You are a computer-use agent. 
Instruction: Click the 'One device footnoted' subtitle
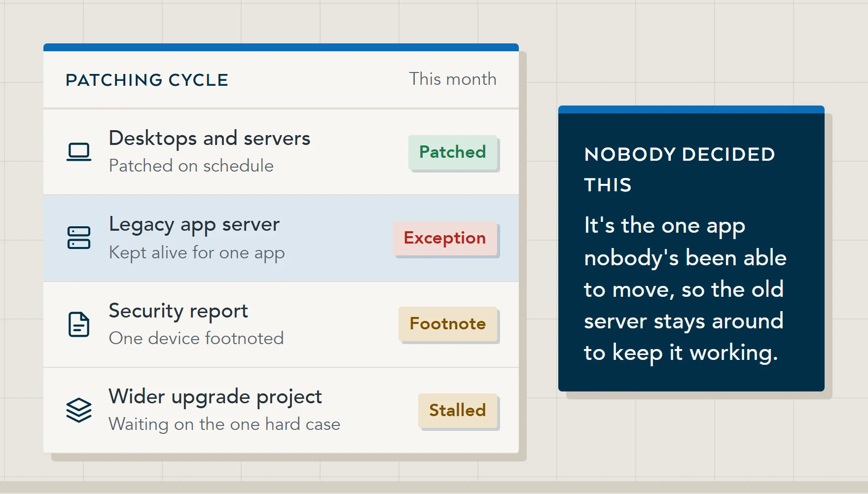click(196, 338)
